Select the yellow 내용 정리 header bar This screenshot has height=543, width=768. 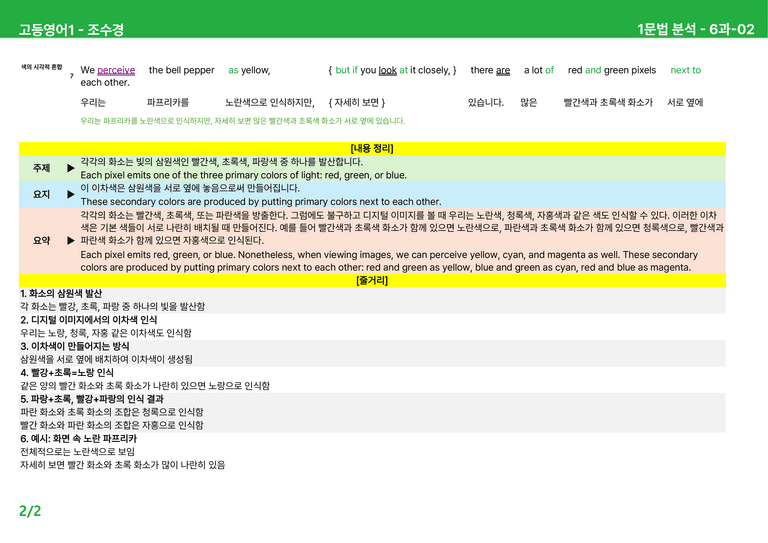click(x=372, y=148)
